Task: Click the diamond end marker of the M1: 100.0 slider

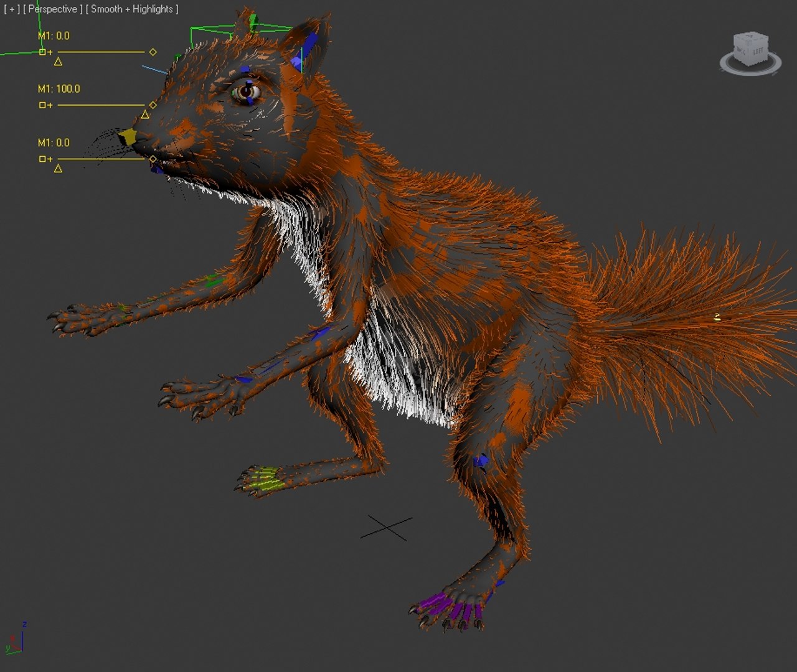Action: tap(153, 105)
